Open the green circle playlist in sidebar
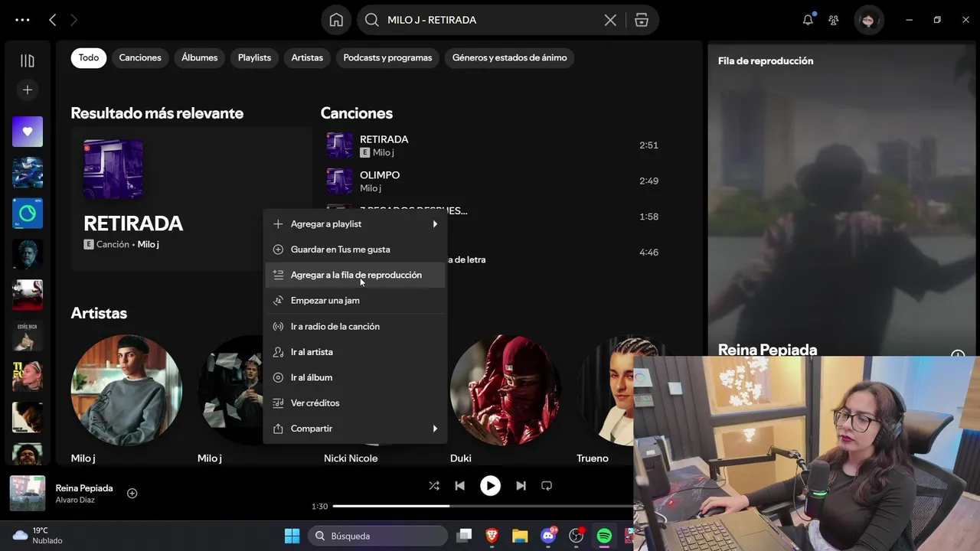The height and width of the screenshot is (551, 980). (x=28, y=214)
